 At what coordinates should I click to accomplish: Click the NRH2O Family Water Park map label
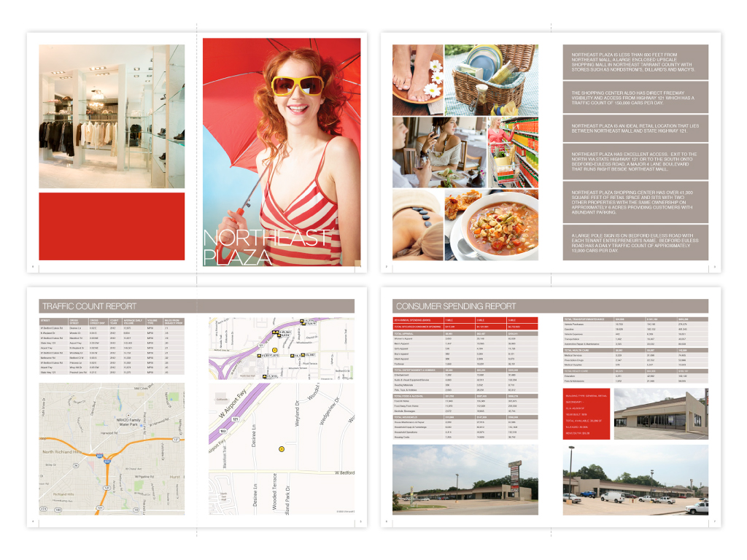pyautogui.click(x=128, y=422)
